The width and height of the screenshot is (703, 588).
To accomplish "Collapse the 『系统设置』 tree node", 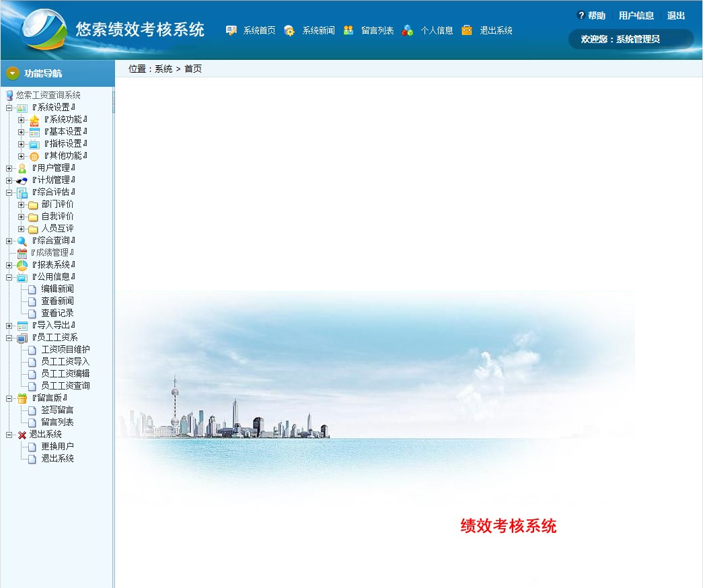I will coord(9,108).
